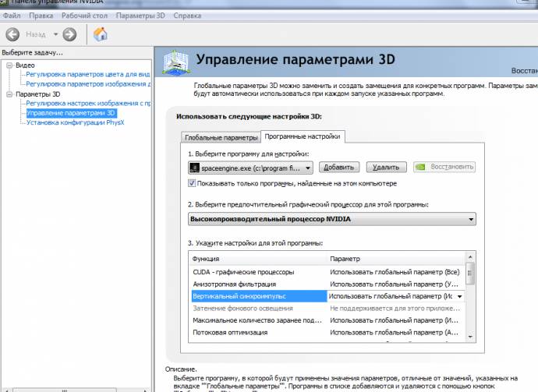Click the 'Параметр' column header
Screen dimensions: 538x392
click(396, 259)
